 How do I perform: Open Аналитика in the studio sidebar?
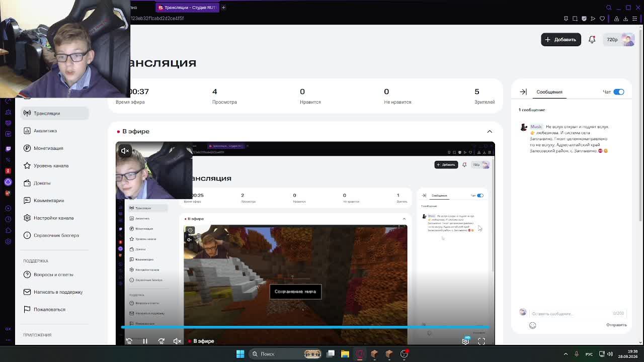click(55, 131)
